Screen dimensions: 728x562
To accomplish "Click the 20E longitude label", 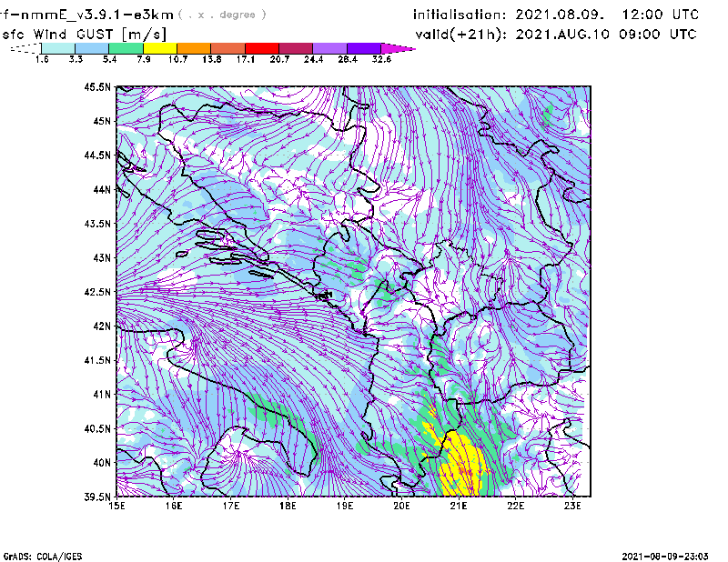I will [401, 506].
